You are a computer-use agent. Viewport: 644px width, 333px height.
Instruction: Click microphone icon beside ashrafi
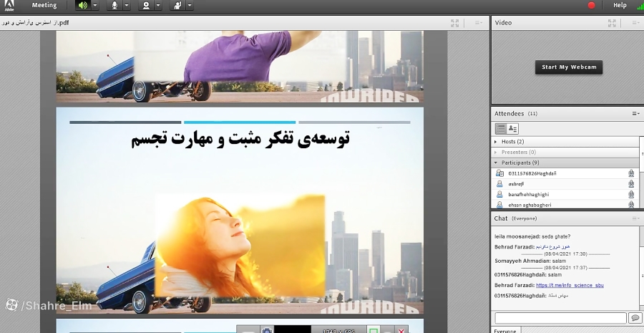pos(631,184)
